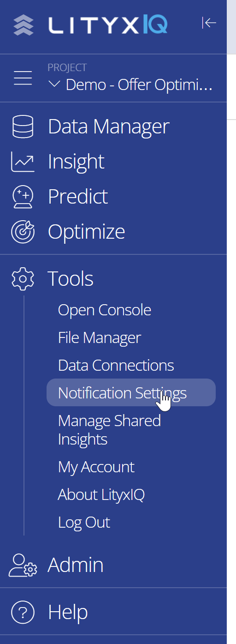Click the Insight chart icon
Viewport: 236px width, 644px height.
pos(23,162)
